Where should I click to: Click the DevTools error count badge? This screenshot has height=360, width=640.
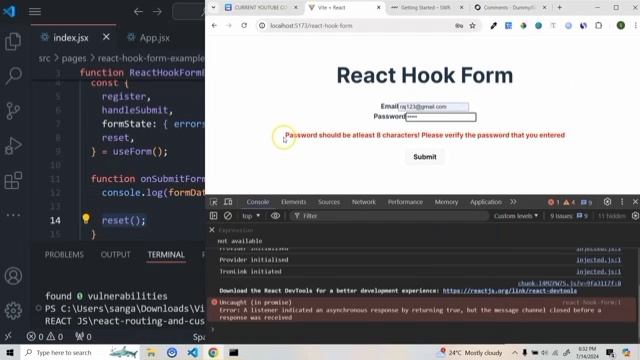pos(554,202)
